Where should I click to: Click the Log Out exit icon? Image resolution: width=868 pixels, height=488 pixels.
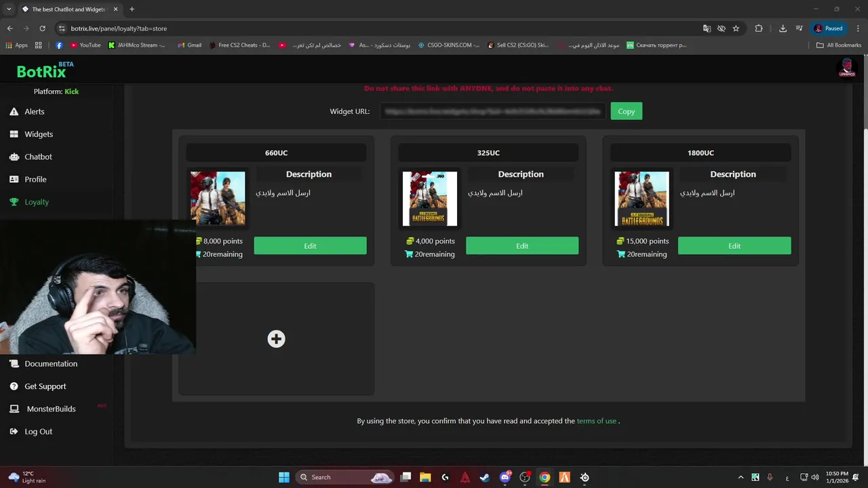14,432
